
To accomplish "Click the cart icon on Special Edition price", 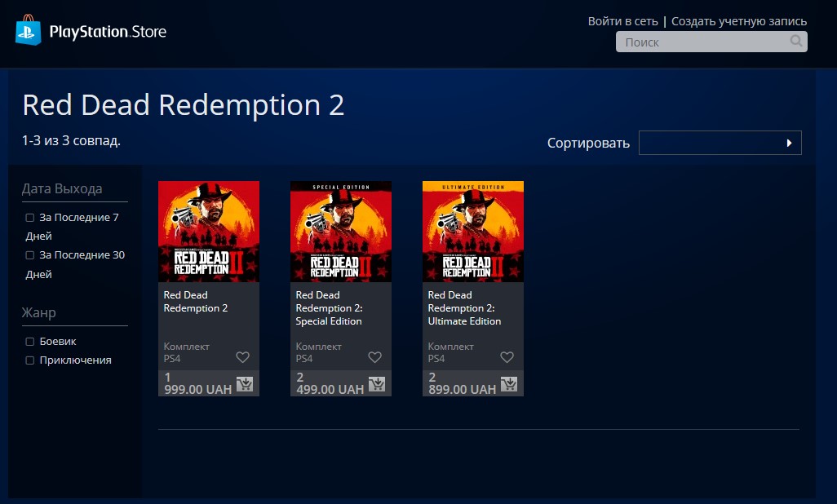I will coord(377,383).
